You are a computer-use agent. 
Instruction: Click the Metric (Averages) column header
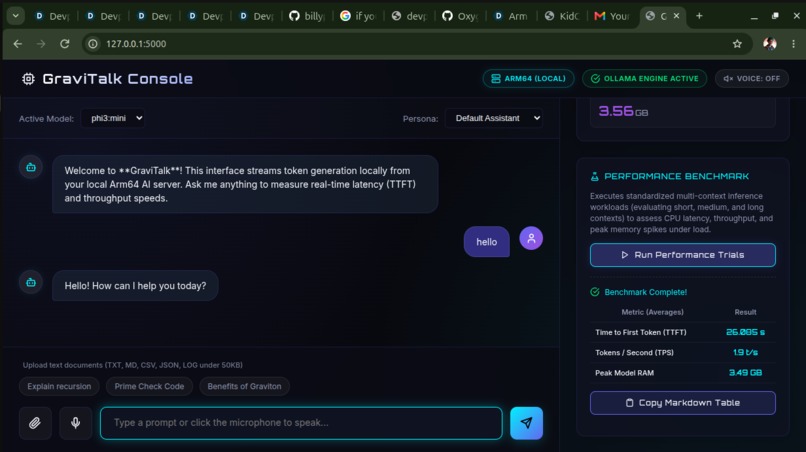(x=652, y=312)
